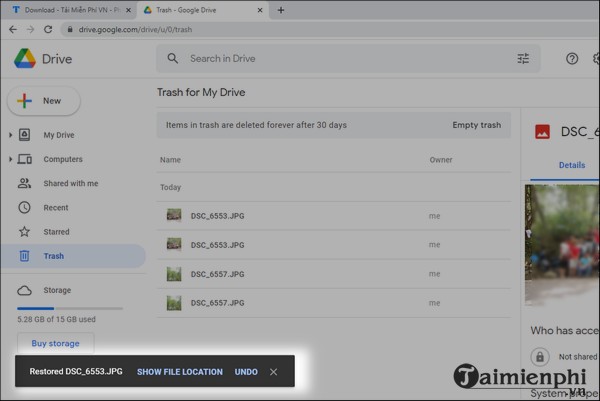Go to Recent files
Viewport: 600px width, 401px height.
coord(56,207)
